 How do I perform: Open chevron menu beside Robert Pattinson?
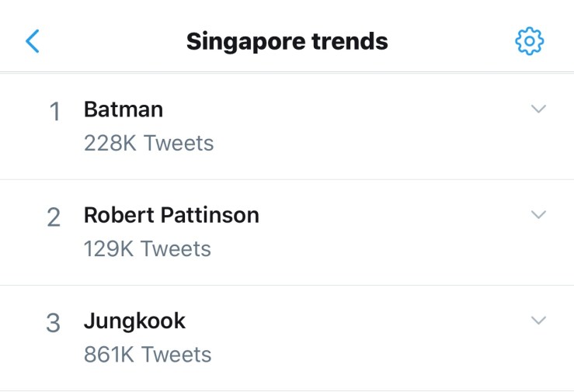coord(538,215)
